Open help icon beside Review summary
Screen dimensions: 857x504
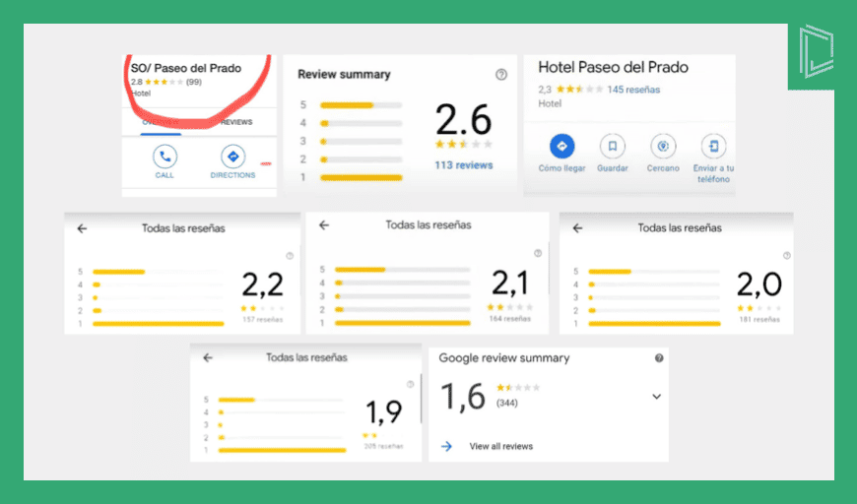pos(501,75)
